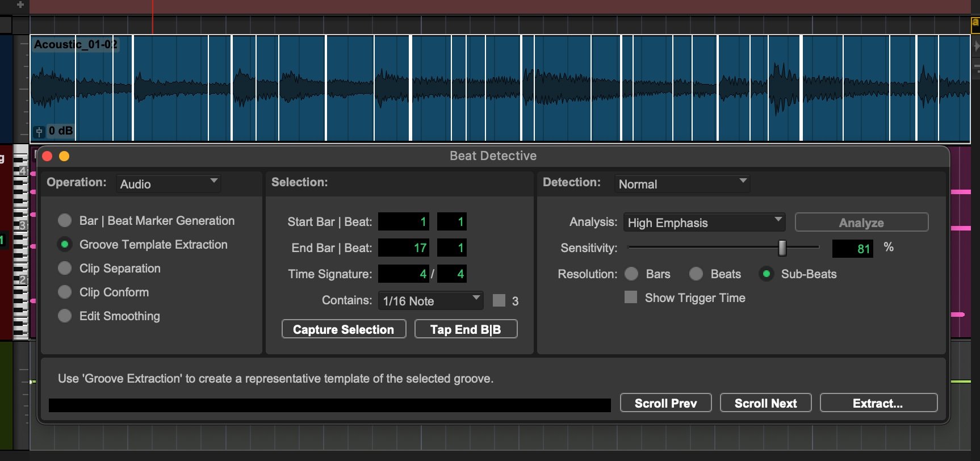Viewport: 980px width, 461px height.
Task: Click Capture Selection button
Action: 344,329
